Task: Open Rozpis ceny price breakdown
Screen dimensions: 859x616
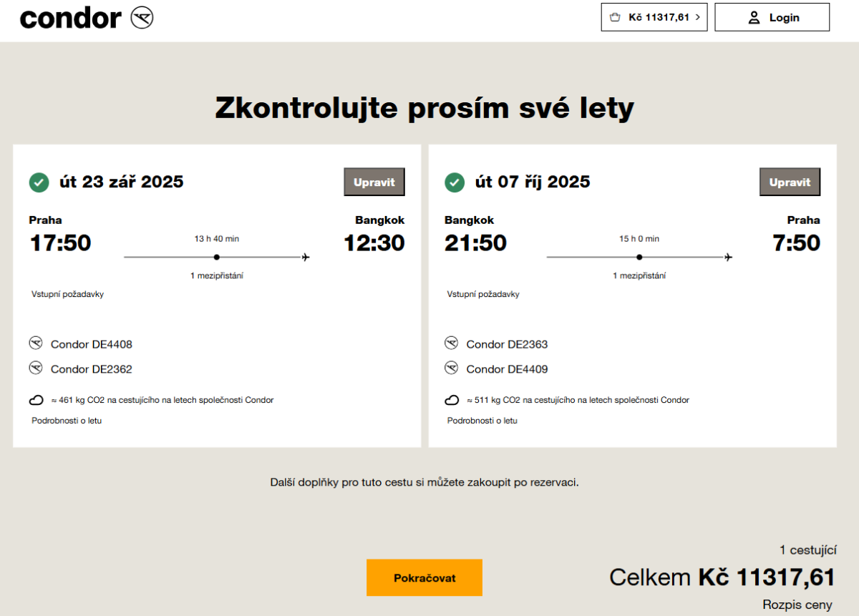Action: 797,605
